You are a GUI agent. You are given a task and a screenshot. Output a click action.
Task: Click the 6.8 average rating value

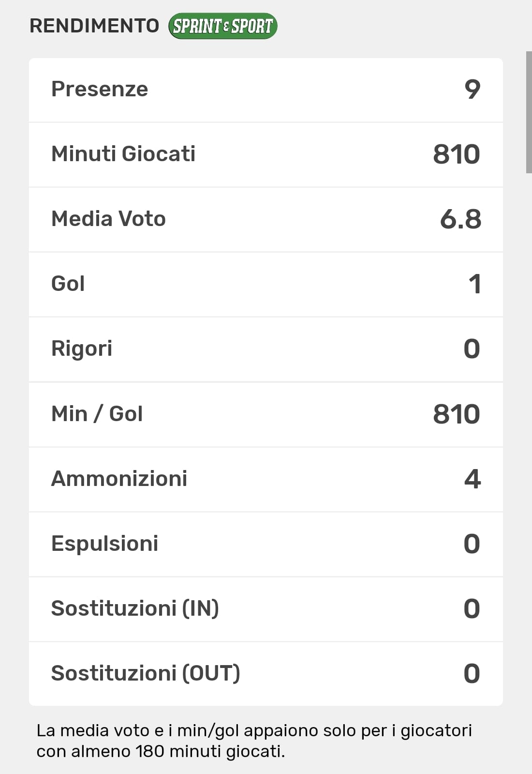(x=460, y=219)
